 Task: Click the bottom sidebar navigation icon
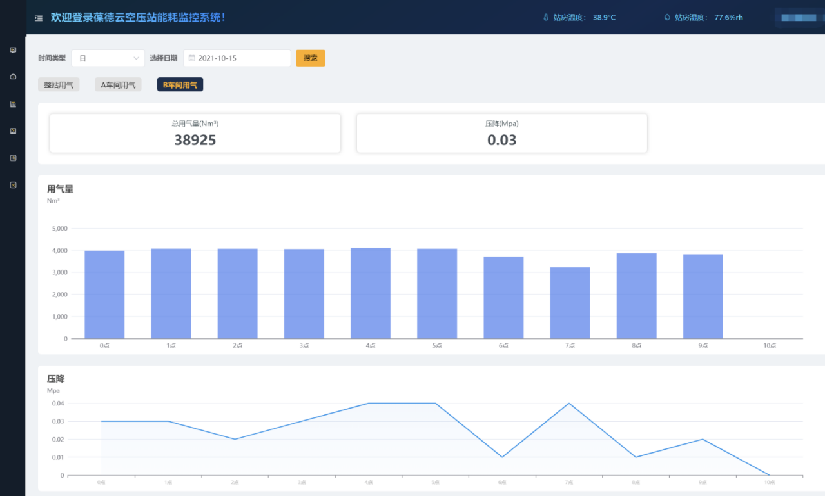[x=12, y=185]
